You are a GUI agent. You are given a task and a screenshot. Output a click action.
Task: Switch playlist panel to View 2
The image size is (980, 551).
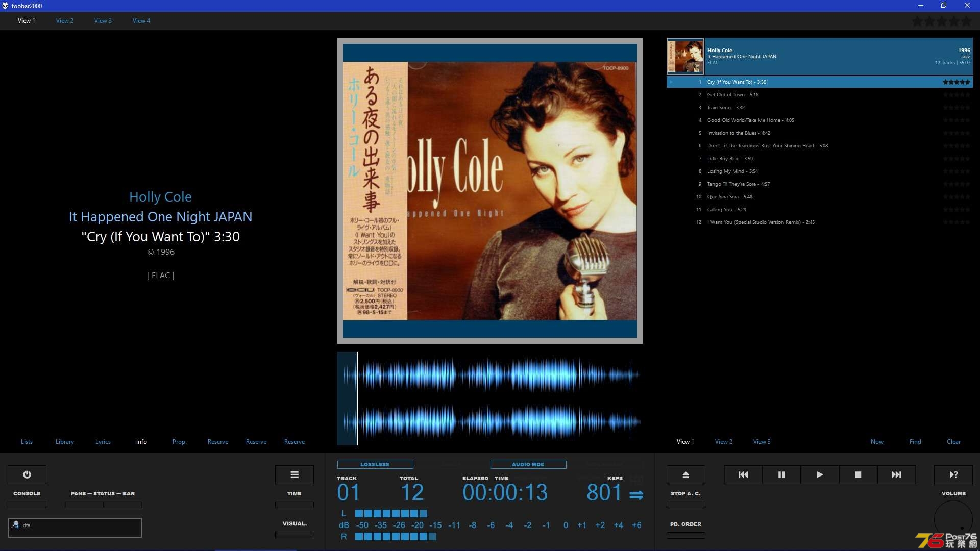click(724, 442)
